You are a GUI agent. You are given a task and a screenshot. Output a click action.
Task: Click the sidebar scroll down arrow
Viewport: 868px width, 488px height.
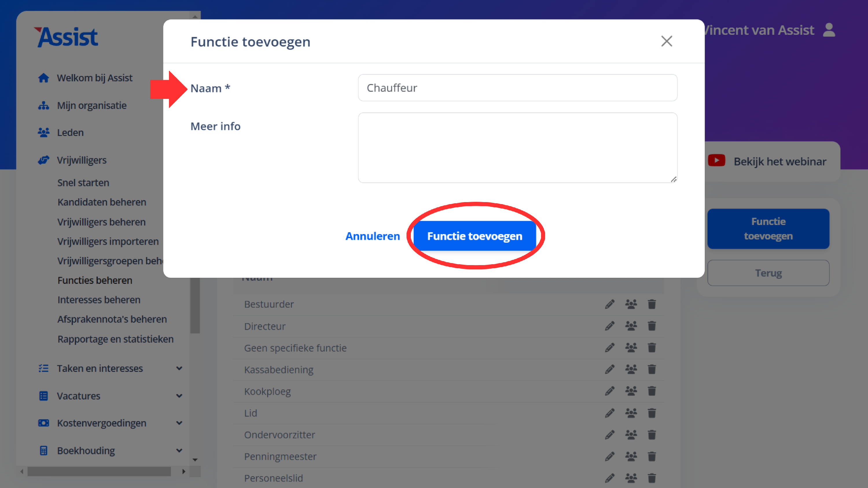click(195, 460)
